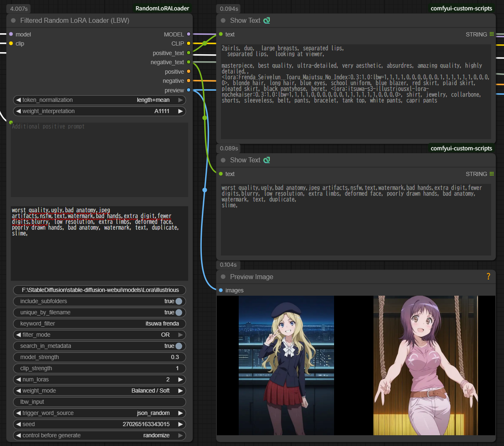This screenshot has width=504, height=446.
Task: Click the negative prompt text area starting with worst quality
Action: (99, 243)
